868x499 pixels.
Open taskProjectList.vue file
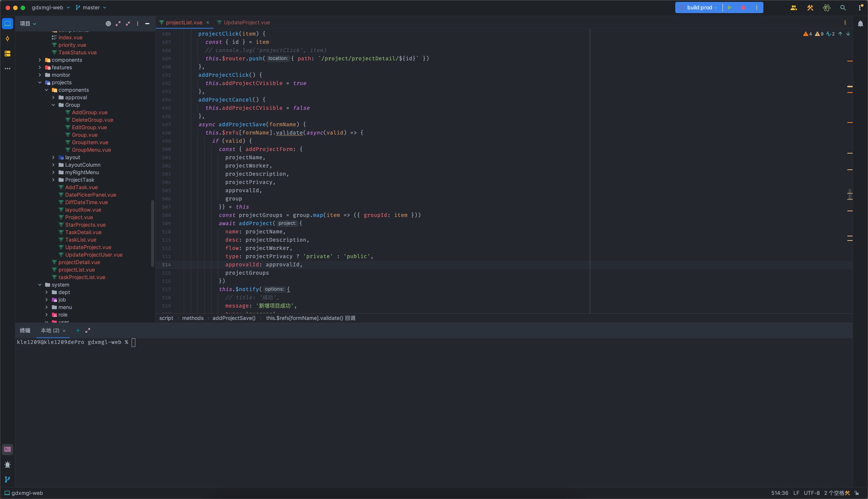tap(82, 277)
